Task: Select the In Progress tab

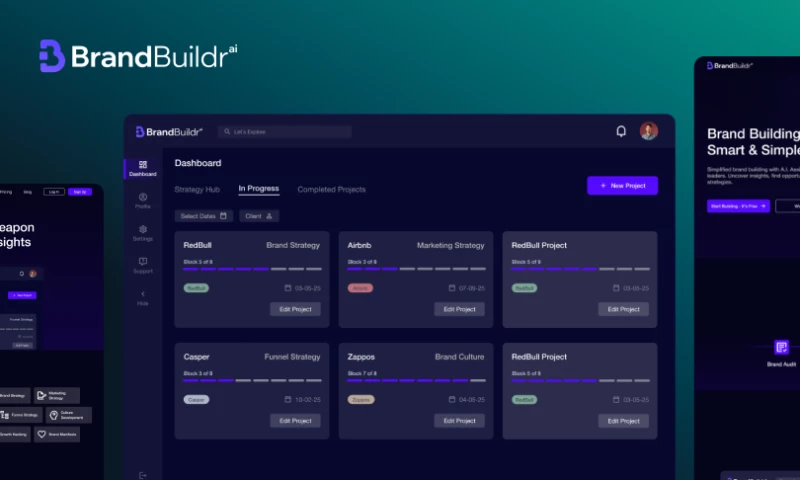Action: (x=259, y=189)
